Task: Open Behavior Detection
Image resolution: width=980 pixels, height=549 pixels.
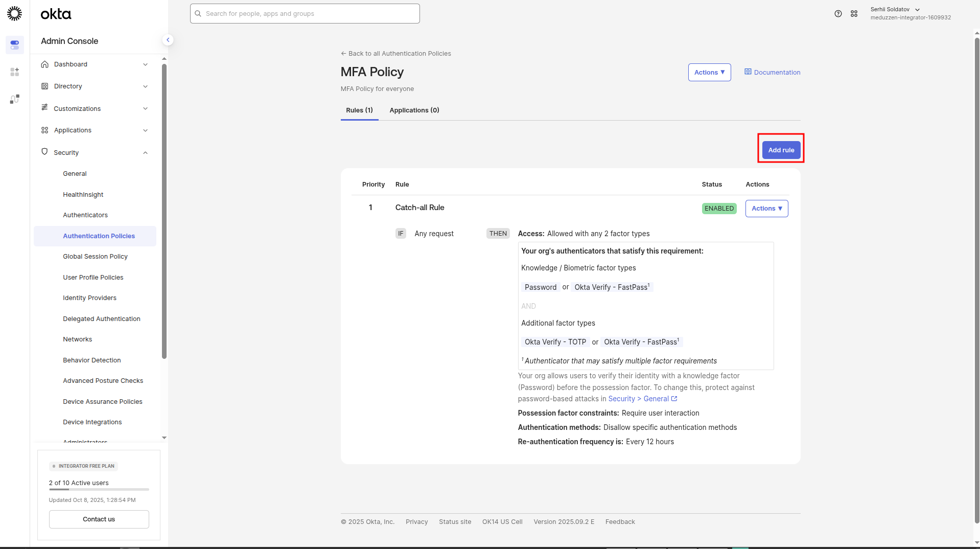Action: pyautogui.click(x=92, y=360)
